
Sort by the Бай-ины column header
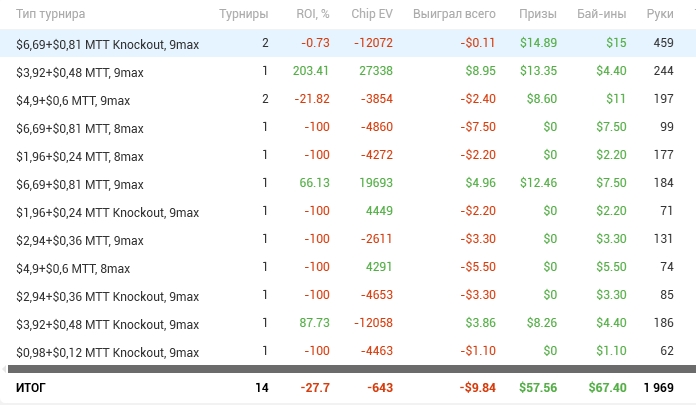click(x=602, y=14)
